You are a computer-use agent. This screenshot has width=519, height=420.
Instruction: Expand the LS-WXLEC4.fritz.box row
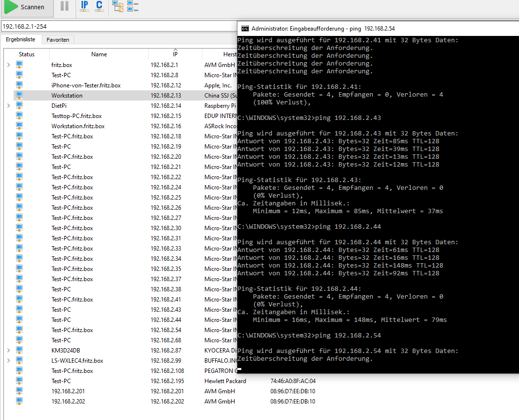[9, 360]
